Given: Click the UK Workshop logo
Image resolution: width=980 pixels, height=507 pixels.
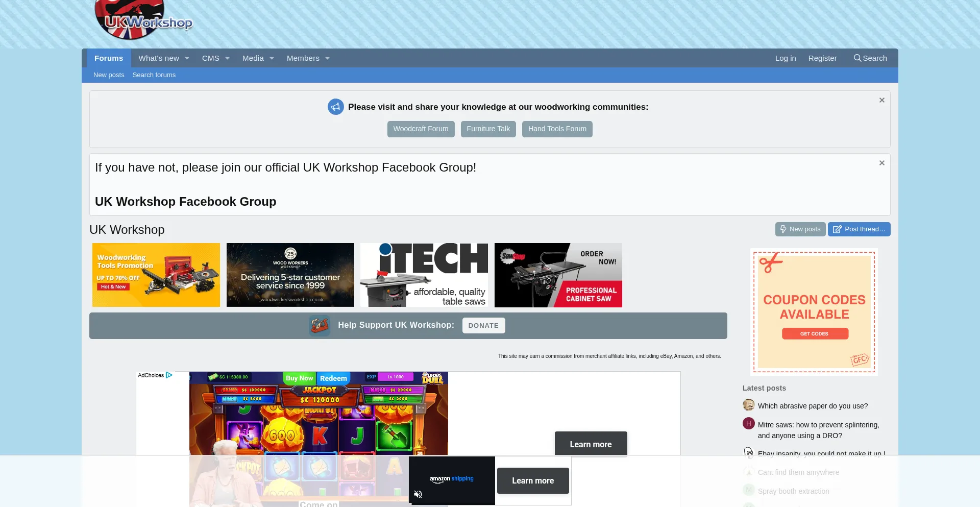Looking at the screenshot, I should pos(143,20).
